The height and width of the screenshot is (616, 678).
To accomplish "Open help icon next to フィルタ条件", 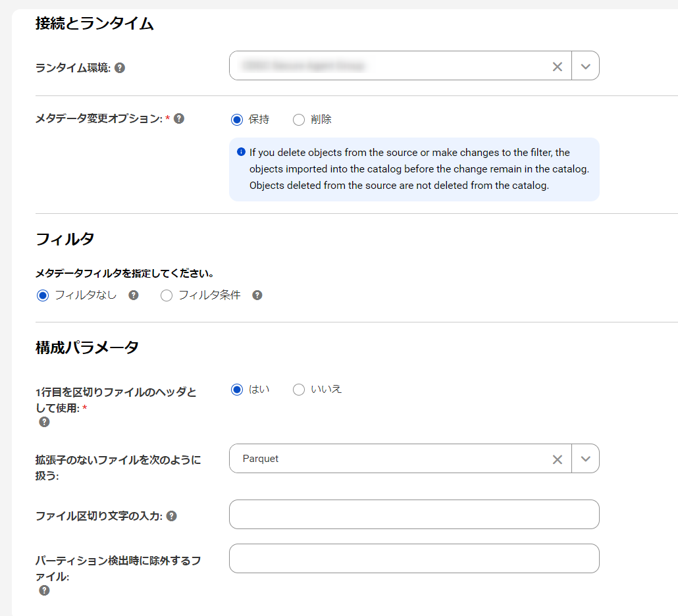I will point(257,295).
